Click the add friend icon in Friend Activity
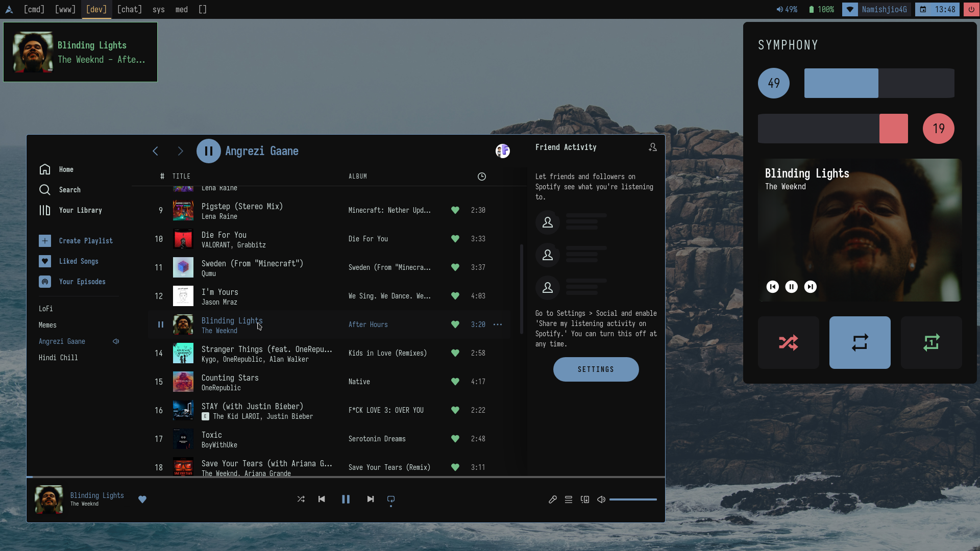980x551 pixels. (652, 147)
